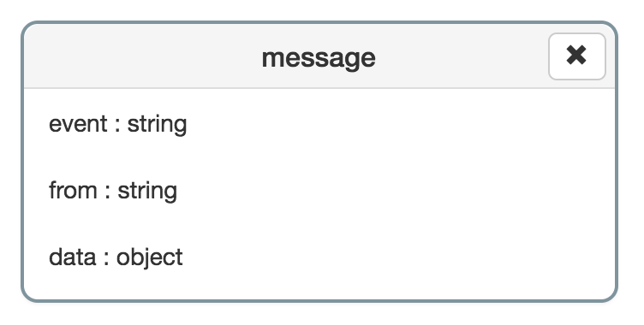The width and height of the screenshot is (644, 325).
Task: Click the event : string row
Action: [x=319, y=124]
